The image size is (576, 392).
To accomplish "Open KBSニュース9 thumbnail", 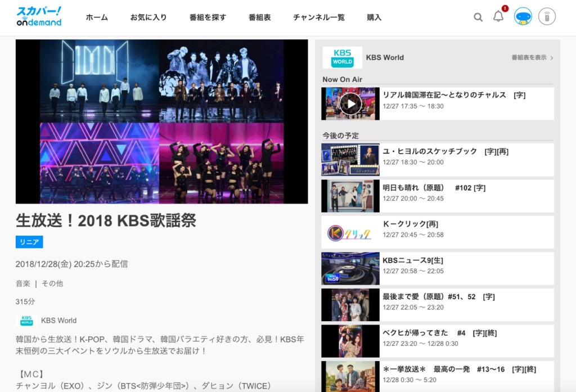I will 350,269.
